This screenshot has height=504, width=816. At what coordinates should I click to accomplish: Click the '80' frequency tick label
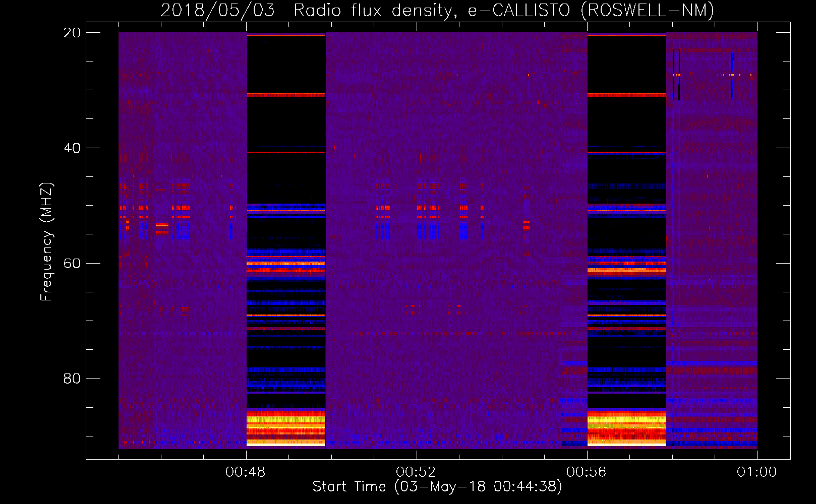[x=72, y=379]
